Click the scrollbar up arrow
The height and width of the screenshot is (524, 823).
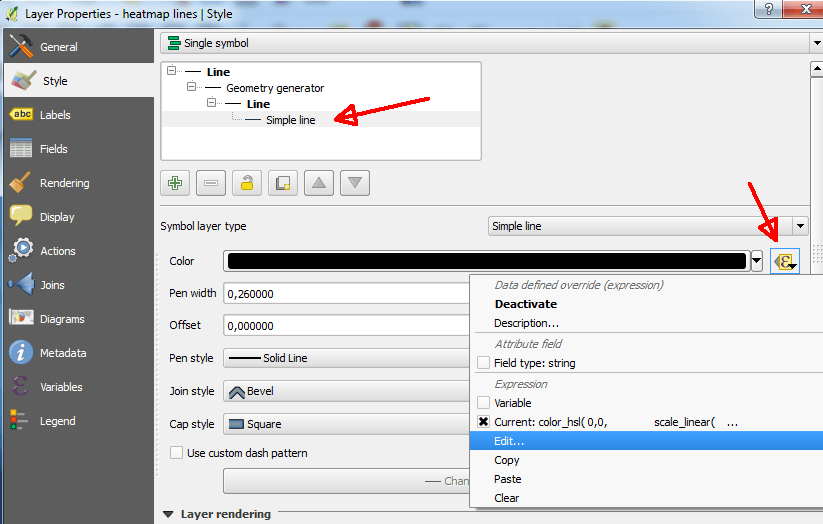[x=817, y=69]
